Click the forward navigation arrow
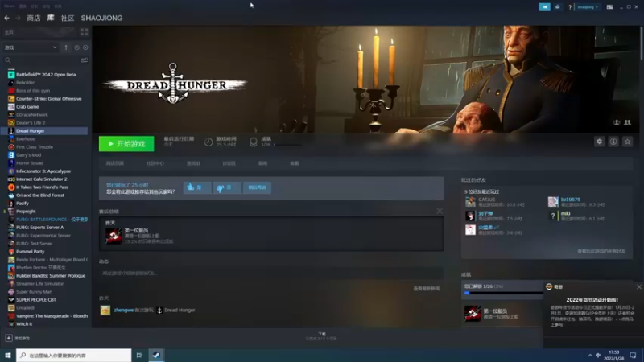Viewport: 644px width, 362px height. click(x=18, y=18)
